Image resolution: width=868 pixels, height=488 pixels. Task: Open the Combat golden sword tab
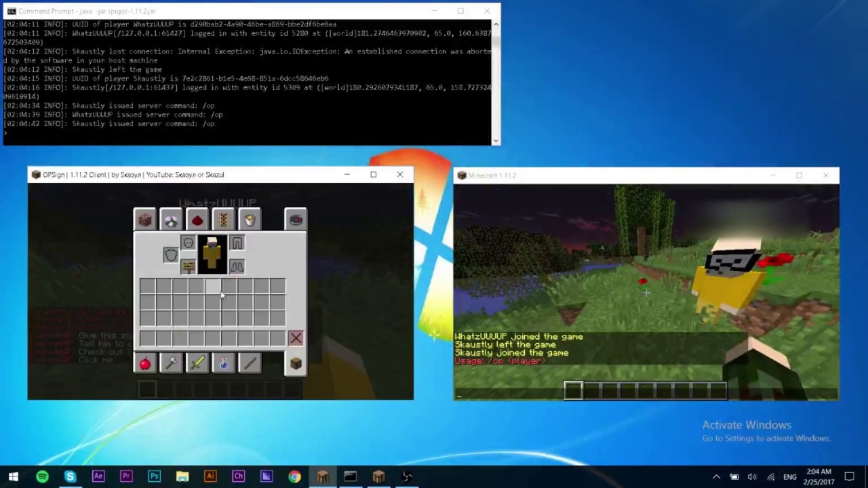197,364
